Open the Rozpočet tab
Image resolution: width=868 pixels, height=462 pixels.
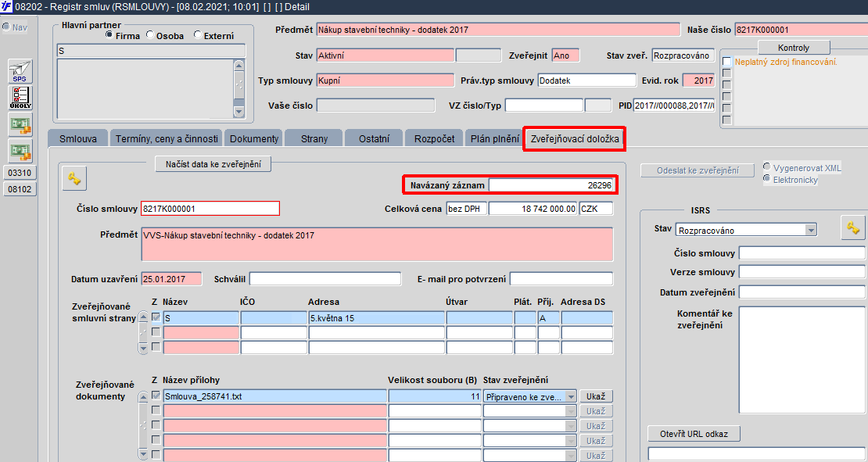(435, 139)
